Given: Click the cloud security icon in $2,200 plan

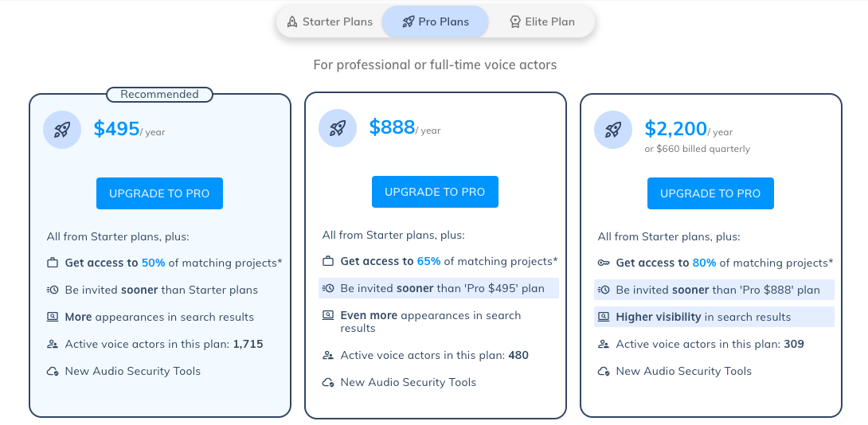Looking at the screenshot, I should (x=604, y=372).
